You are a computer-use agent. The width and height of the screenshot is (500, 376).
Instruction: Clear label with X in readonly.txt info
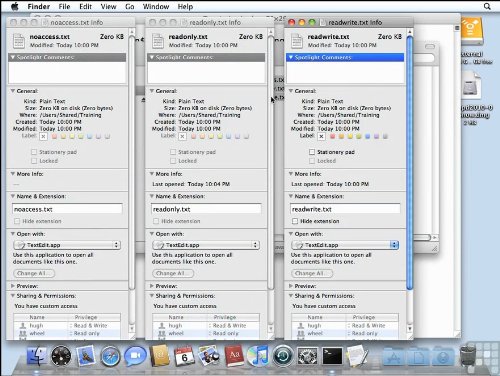(x=182, y=136)
